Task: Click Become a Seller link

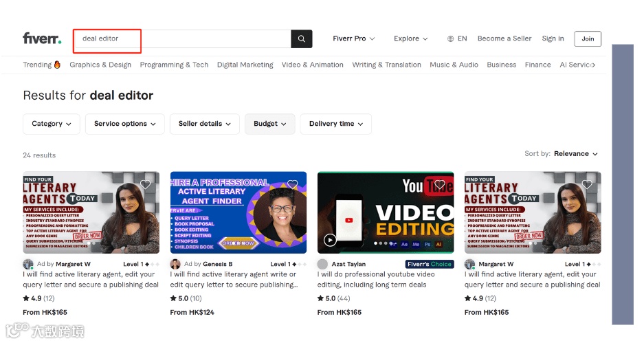Action: click(x=504, y=38)
